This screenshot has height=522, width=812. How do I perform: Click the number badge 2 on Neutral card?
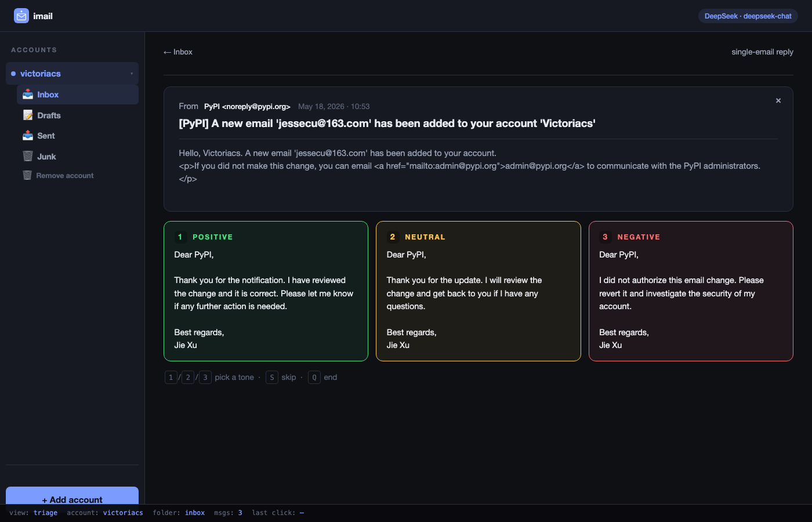coord(393,237)
